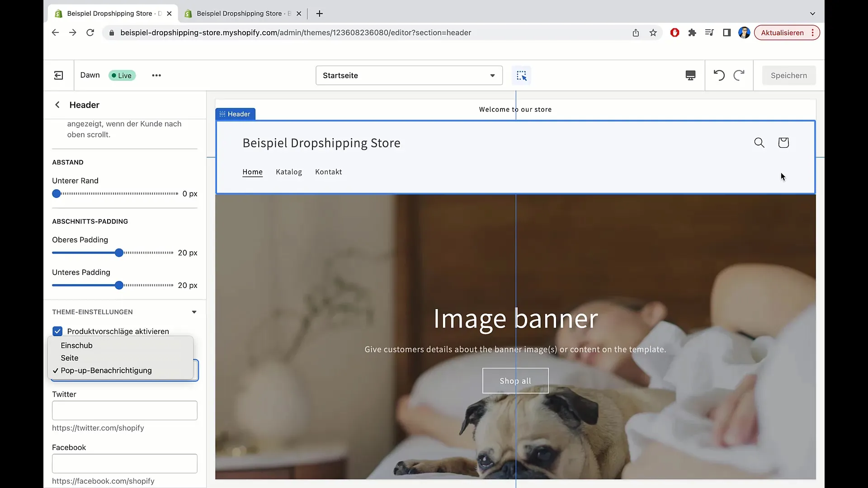Drag the Oberes Padding slider

tap(118, 253)
